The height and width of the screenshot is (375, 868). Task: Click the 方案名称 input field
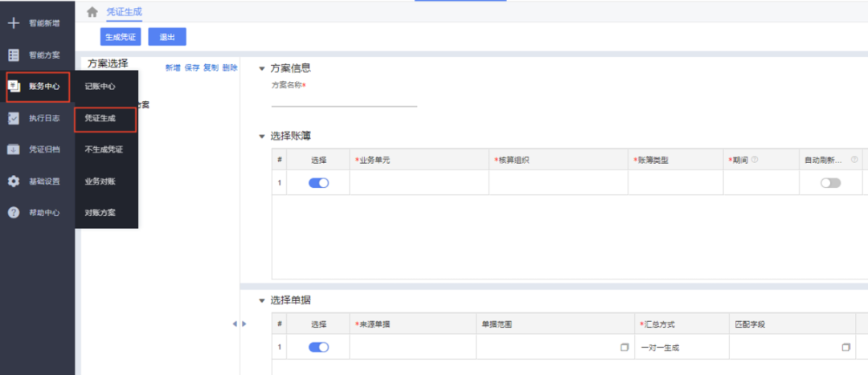pos(344,100)
